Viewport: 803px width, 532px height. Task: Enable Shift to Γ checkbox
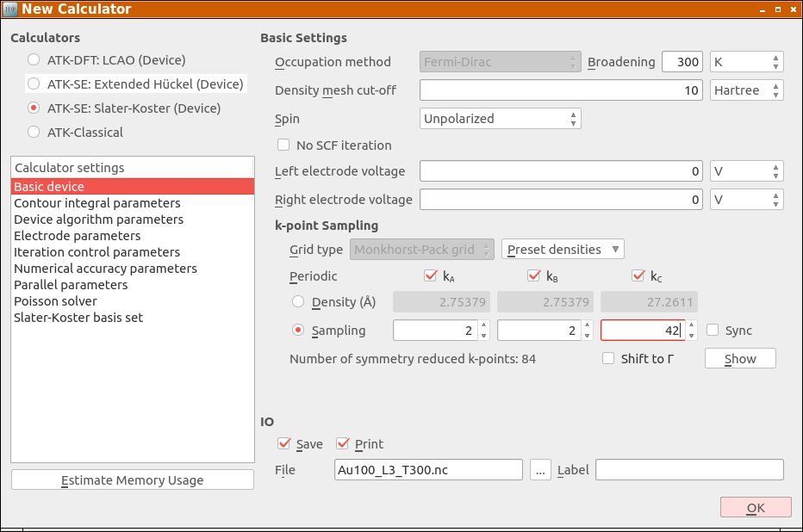[608, 359]
